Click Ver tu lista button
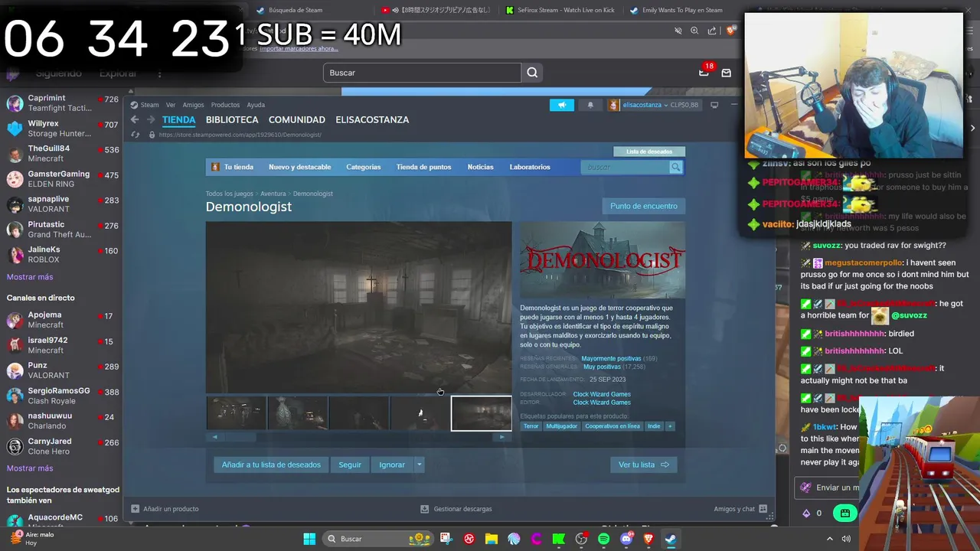 [x=644, y=465]
